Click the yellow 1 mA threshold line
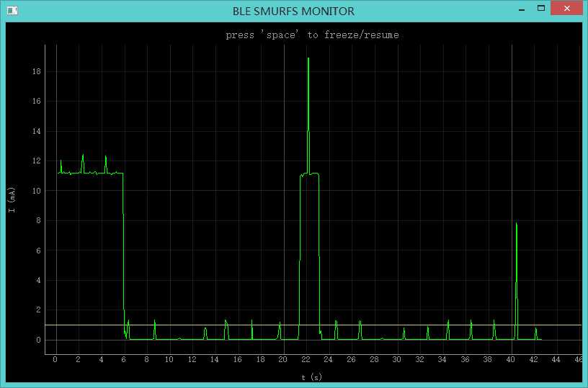The image size is (588, 388). click(314, 325)
